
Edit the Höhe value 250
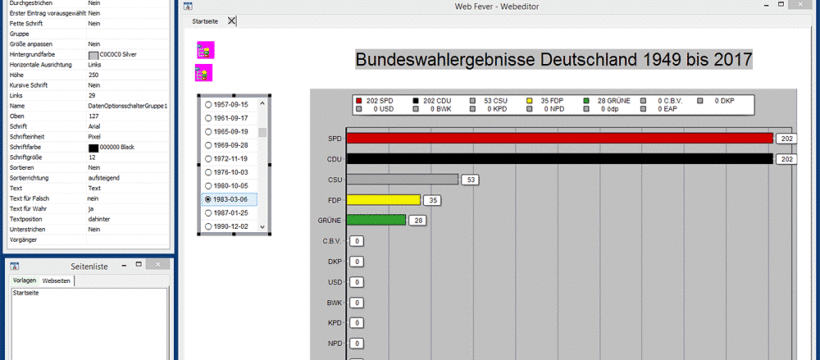tap(94, 75)
